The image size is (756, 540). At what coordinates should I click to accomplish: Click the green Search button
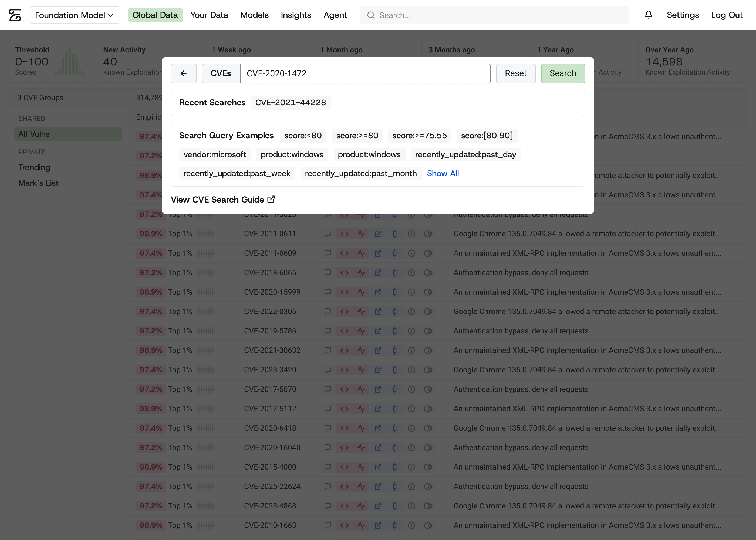[x=563, y=73]
